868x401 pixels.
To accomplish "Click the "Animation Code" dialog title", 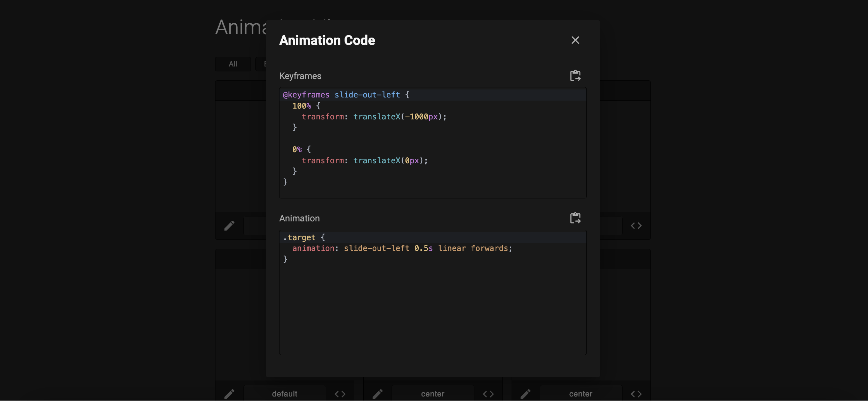I will (327, 40).
